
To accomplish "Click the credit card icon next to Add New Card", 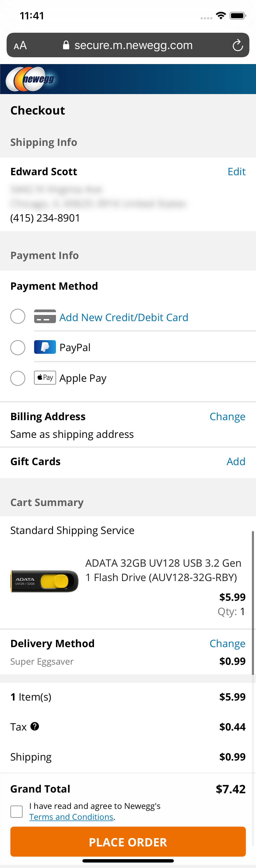I will (45, 316).
